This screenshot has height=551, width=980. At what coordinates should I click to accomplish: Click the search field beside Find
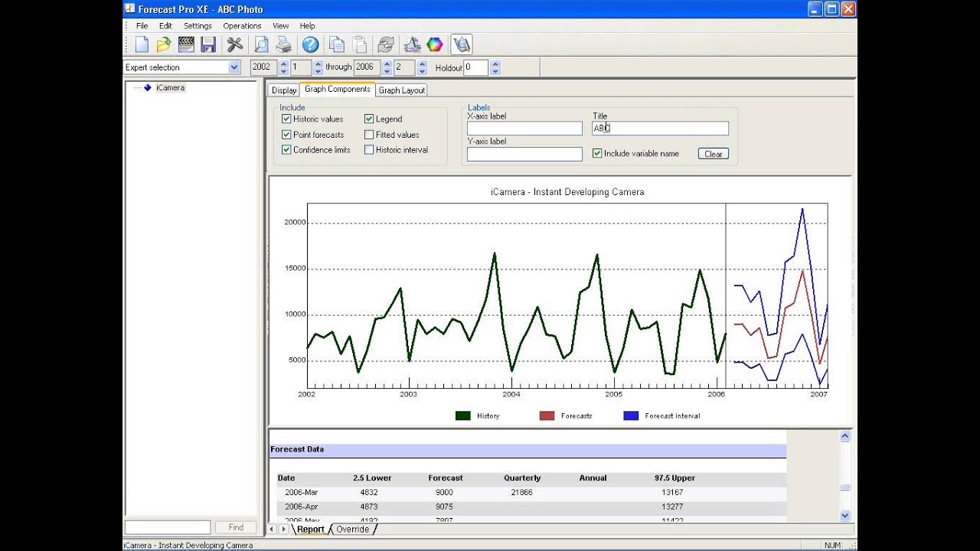pos(168,527)
